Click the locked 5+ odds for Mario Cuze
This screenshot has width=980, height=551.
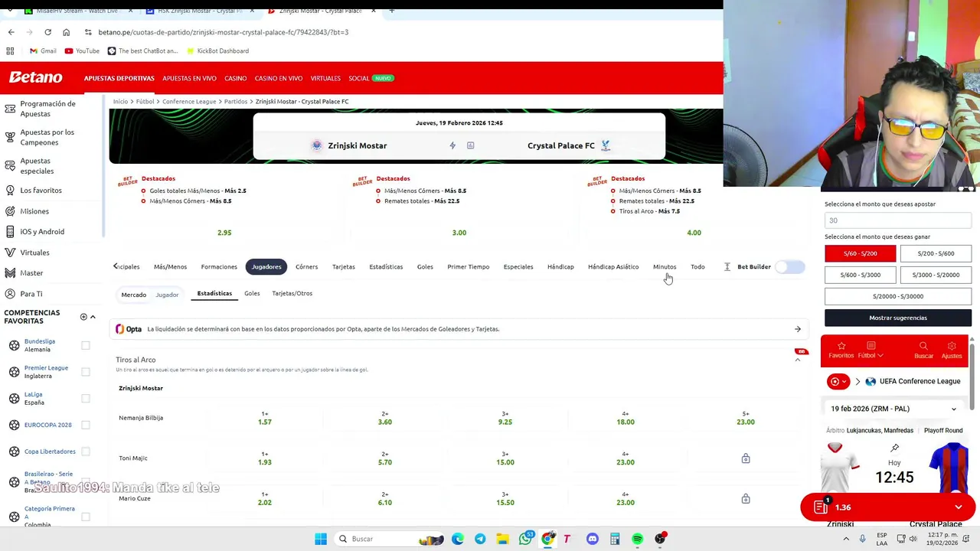(745, 499)
